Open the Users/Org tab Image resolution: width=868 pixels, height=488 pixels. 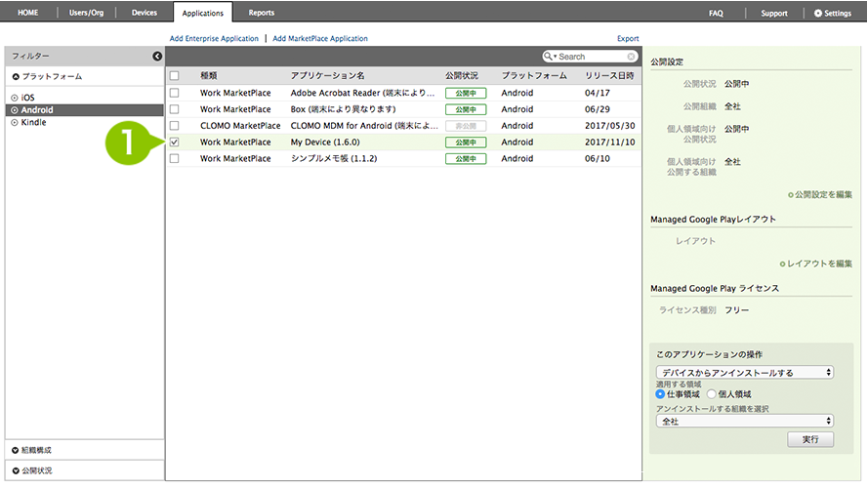coord(86,12)
